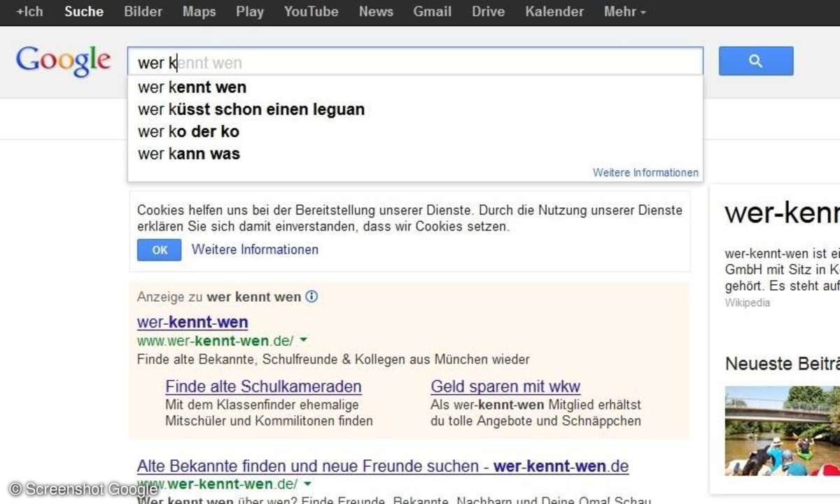Open 'Finde alte Schulkameraden' sitelink
Viewport: 840px width, 504px height.
click(x=263, y=386)
